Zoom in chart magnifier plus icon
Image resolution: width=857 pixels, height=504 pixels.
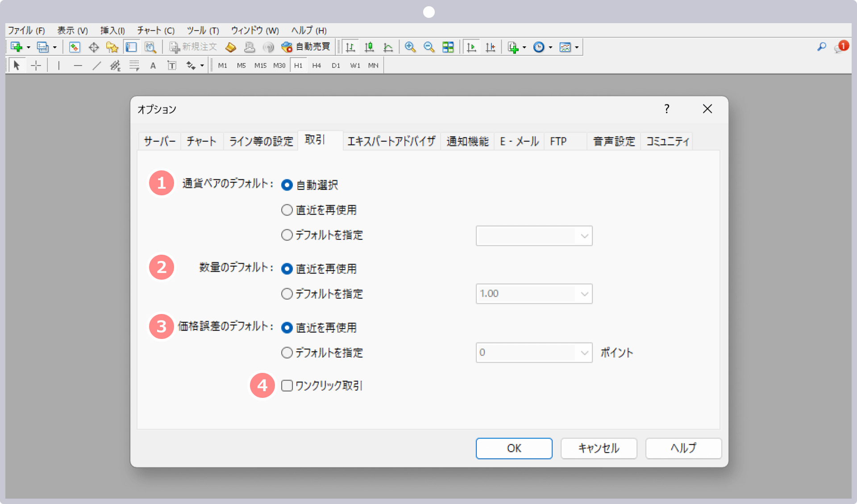tap(410, 47)
